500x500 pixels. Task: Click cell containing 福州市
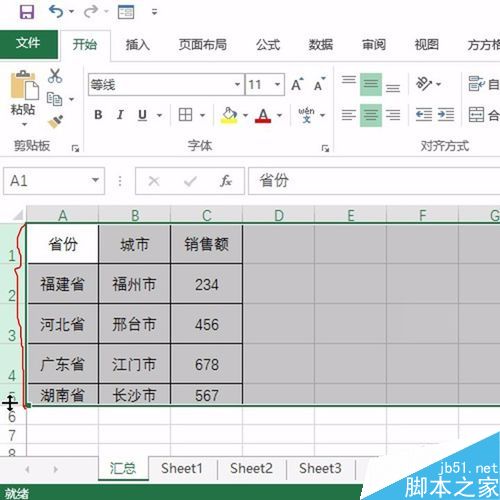(134, 284)
